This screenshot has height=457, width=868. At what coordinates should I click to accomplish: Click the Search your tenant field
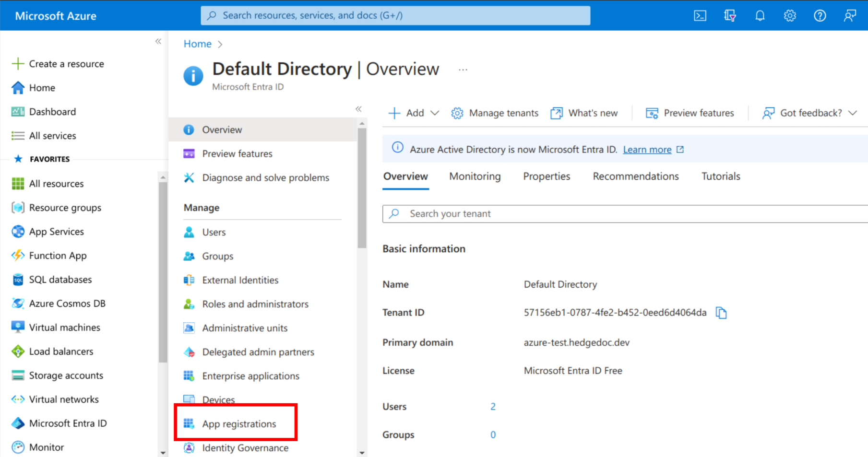(x=528, y=213)
